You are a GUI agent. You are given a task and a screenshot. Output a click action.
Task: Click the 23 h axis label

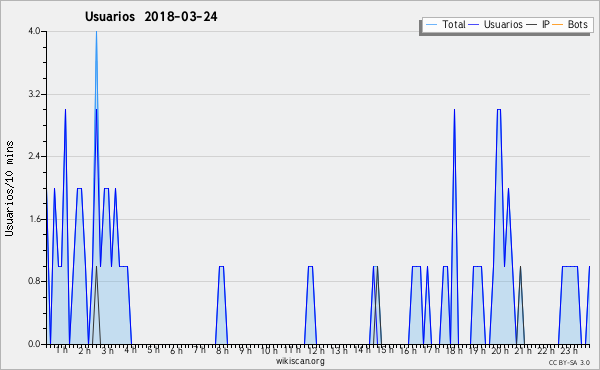tap(569, 350)
